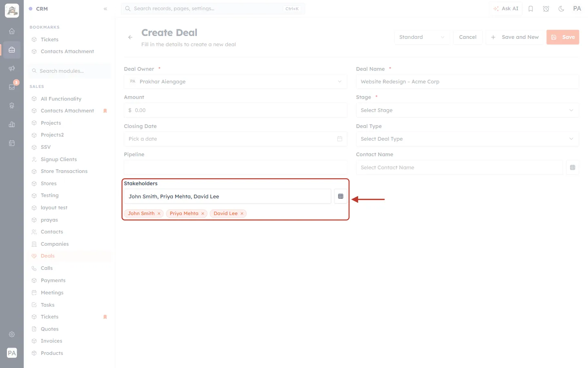Open Signup Clients module
The height and width of the screenshot is (368, 588).
[x=59, y=159]
